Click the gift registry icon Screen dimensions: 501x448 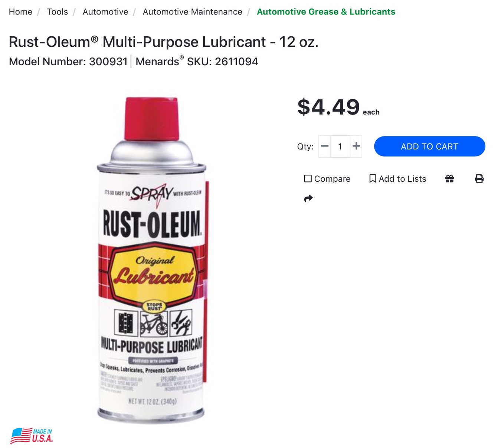coord(449,179)
